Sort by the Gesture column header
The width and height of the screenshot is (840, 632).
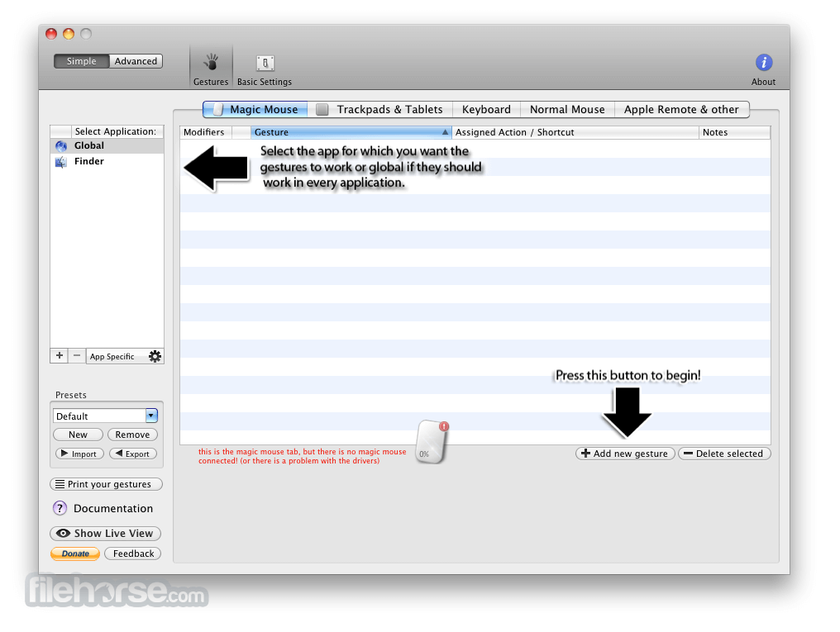pyautogui.click(x=351, y=132)
